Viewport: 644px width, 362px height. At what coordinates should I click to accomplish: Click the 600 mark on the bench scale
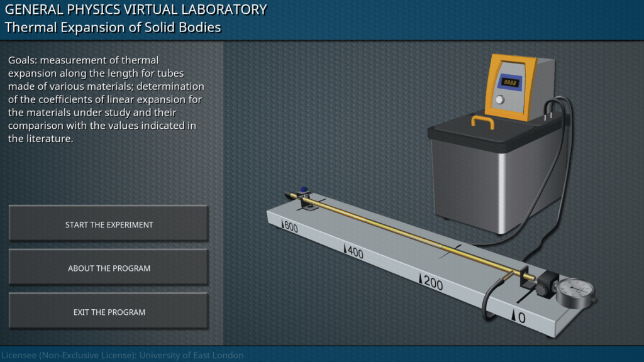(290, 227)
